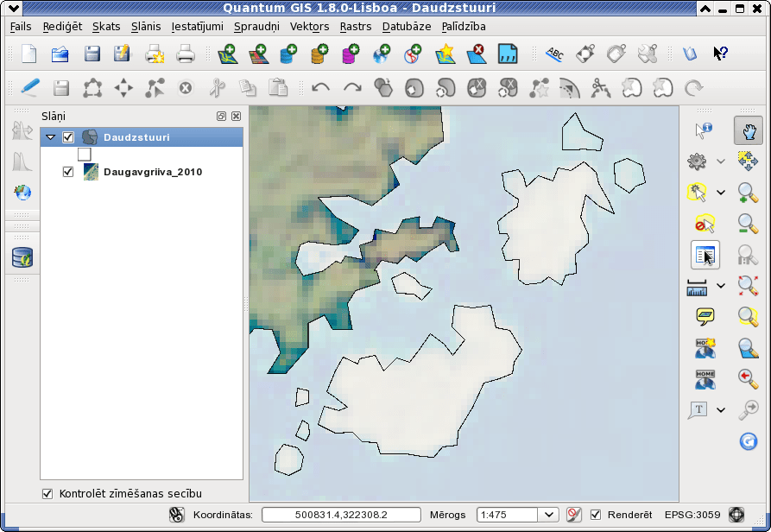Click the Deselect Features icon
Viewport: 771px width, 532px height.
(x=705, y=224)
